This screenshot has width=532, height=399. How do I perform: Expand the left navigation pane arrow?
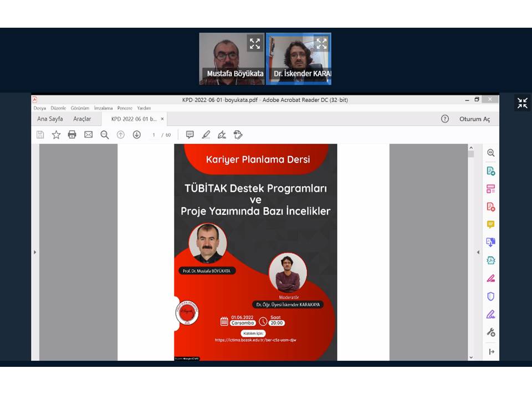coord(35,252)
